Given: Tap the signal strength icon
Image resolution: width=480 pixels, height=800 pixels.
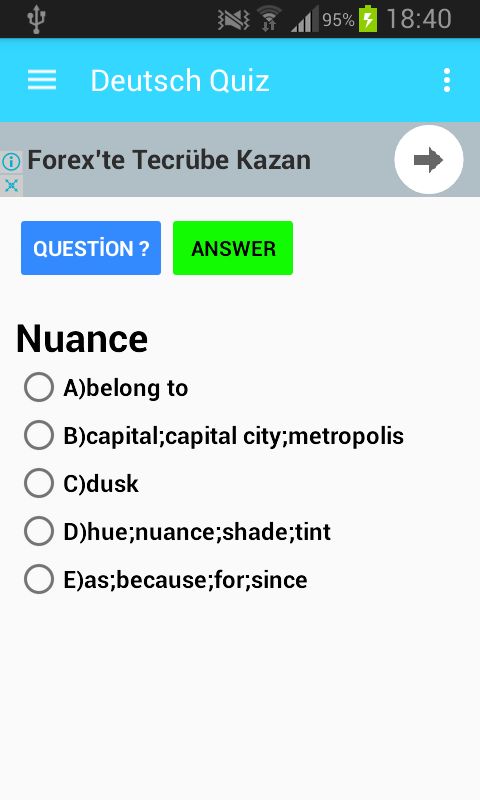Looking at the screenshot, I should click(304, 19).
